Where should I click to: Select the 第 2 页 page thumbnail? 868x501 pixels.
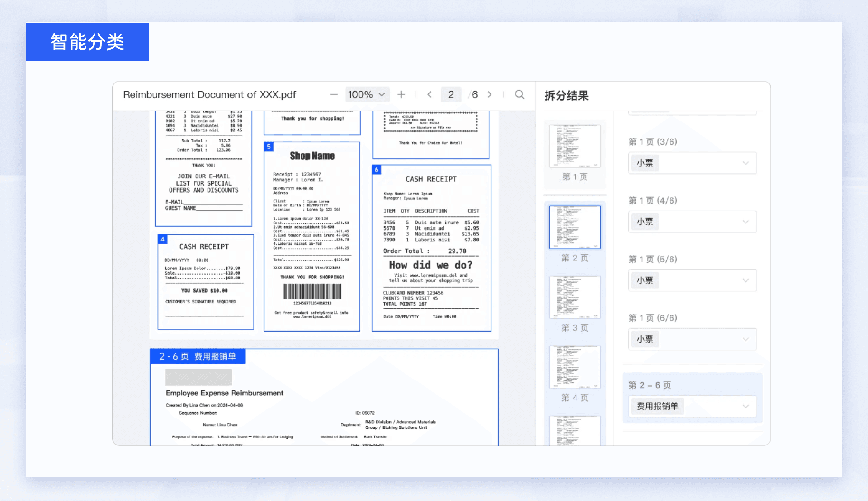pyautogui.click(x=575, y=227)
